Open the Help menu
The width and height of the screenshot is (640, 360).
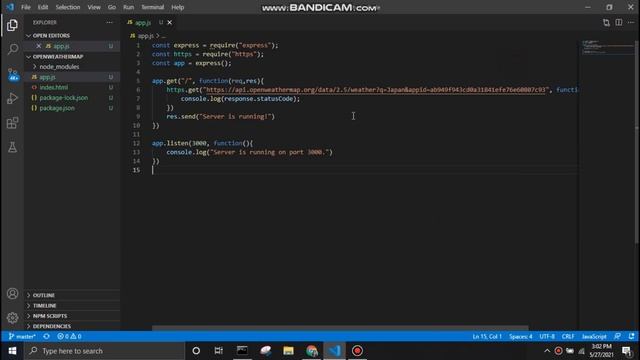(178, 7)
